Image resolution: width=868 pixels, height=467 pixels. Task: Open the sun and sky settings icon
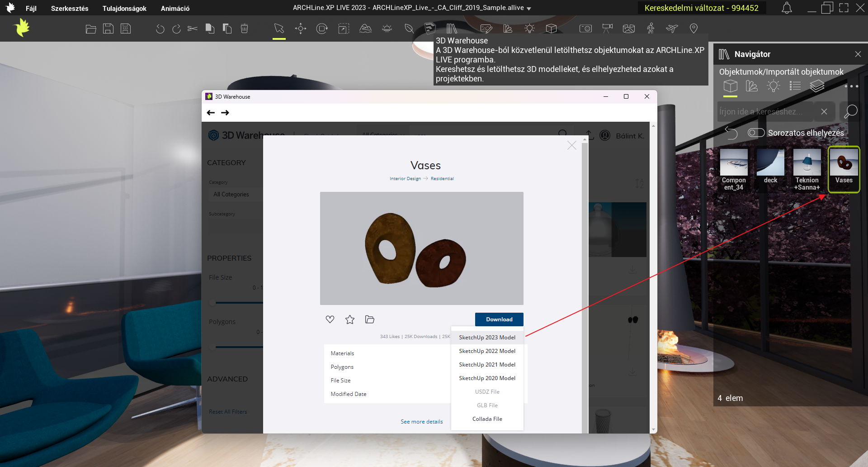387,29
